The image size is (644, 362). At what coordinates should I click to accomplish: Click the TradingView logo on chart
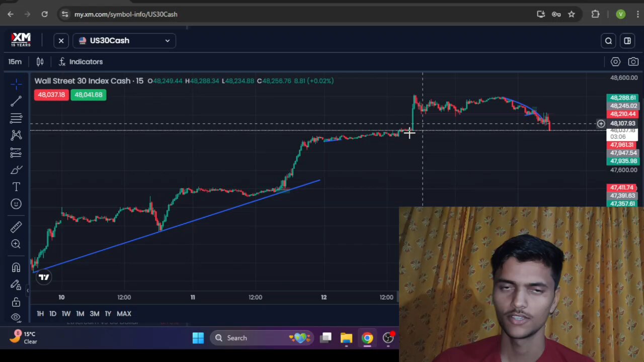coord(44,277)
